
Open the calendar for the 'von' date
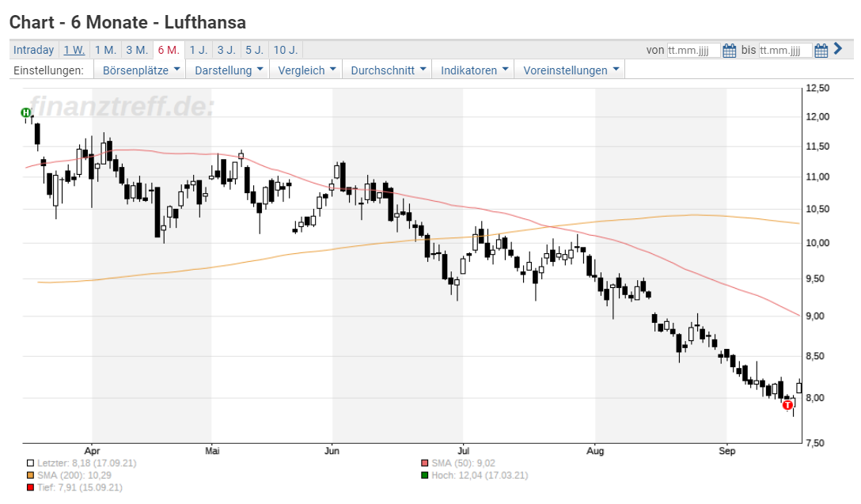coord(729,51)
